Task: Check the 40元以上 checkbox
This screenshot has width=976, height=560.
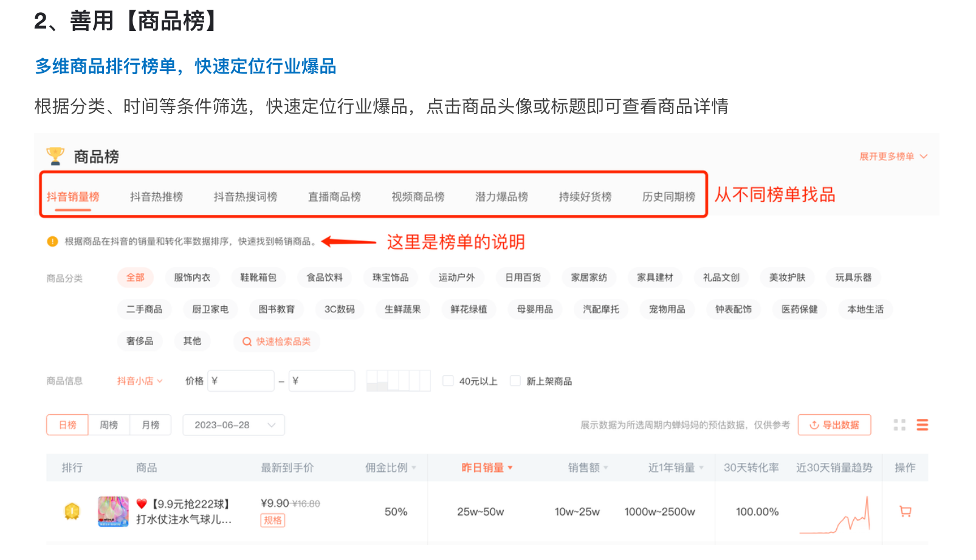Action: [x=448, y=381]
